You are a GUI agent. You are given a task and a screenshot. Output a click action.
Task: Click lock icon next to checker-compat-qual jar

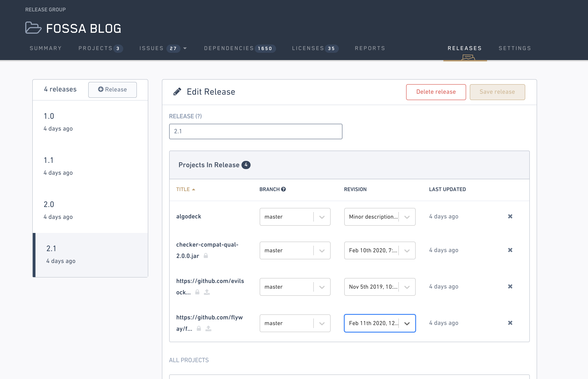pos(206,256)
